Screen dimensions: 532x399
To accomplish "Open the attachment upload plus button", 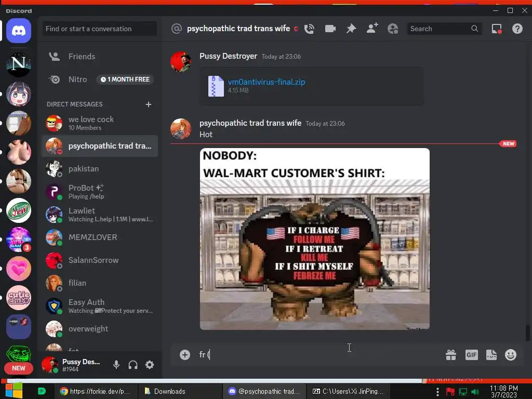I will click(185, 355).
